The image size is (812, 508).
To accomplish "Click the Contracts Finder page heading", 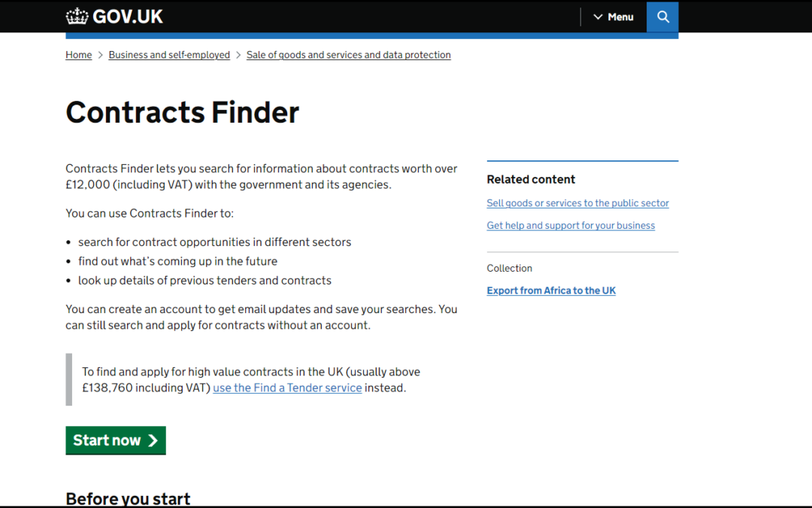I will point(182,112).
